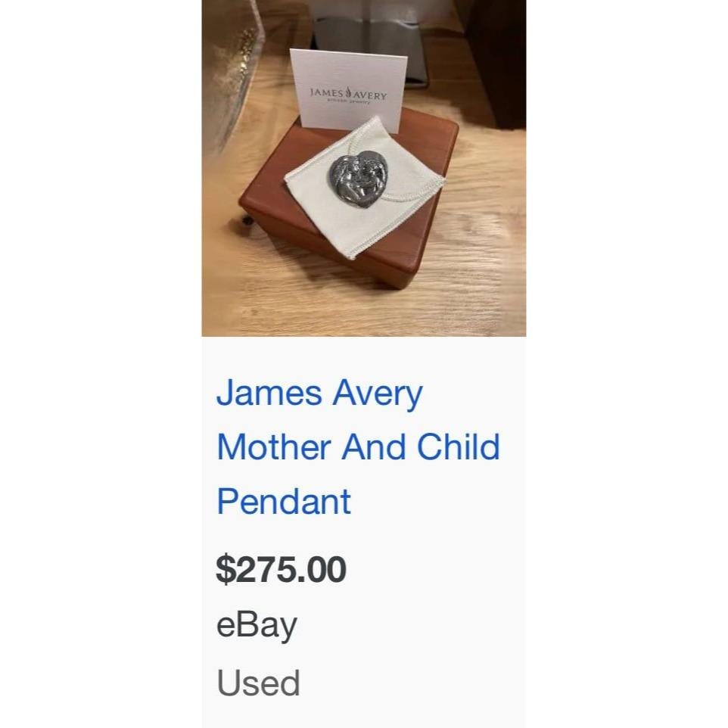Click the word "Pendant" in title
728x728 pixels.
[x=284, y=501]
